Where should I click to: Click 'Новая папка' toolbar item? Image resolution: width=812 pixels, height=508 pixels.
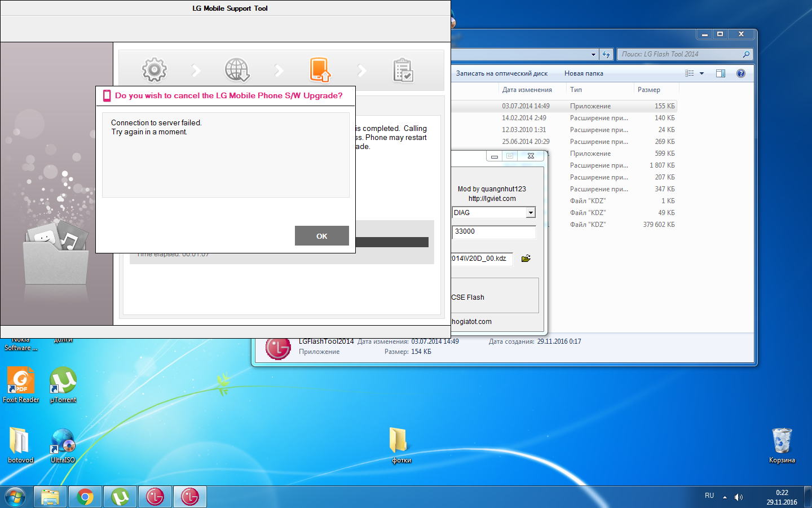(584, 73)
